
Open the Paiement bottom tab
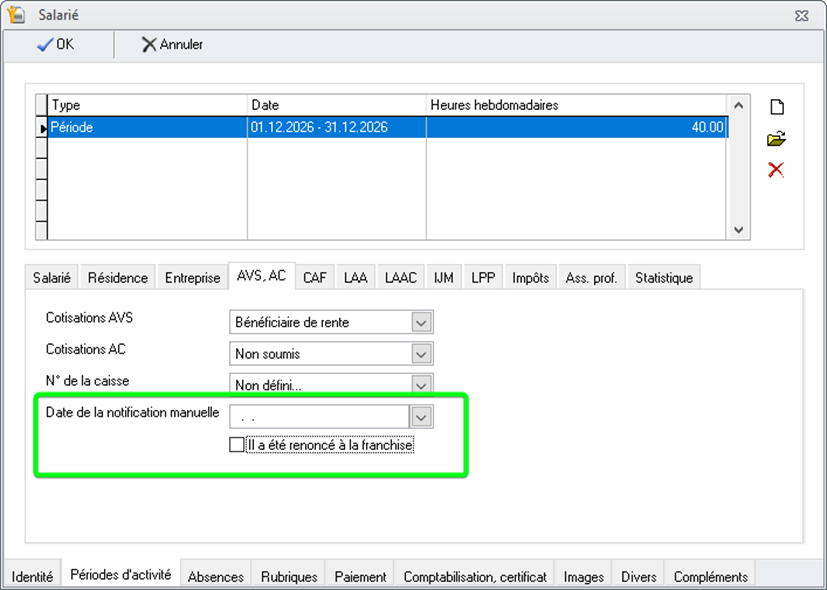360,577
